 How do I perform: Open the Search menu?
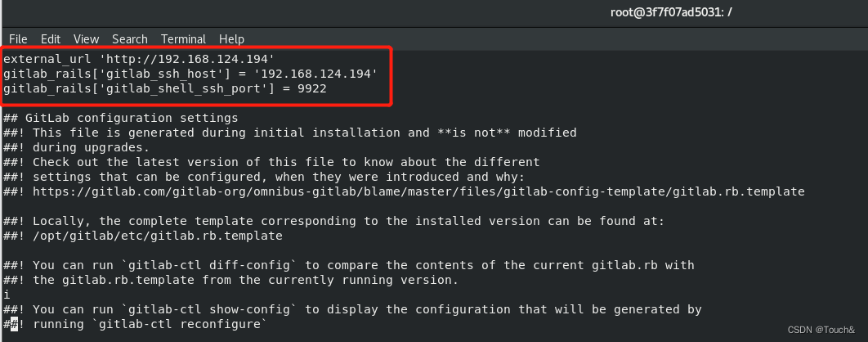pyautogui.click(x=129, y=39)
